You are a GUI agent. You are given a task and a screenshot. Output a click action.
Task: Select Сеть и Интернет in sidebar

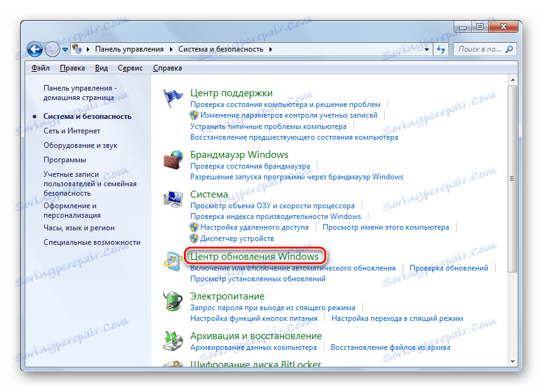[72, 131]
